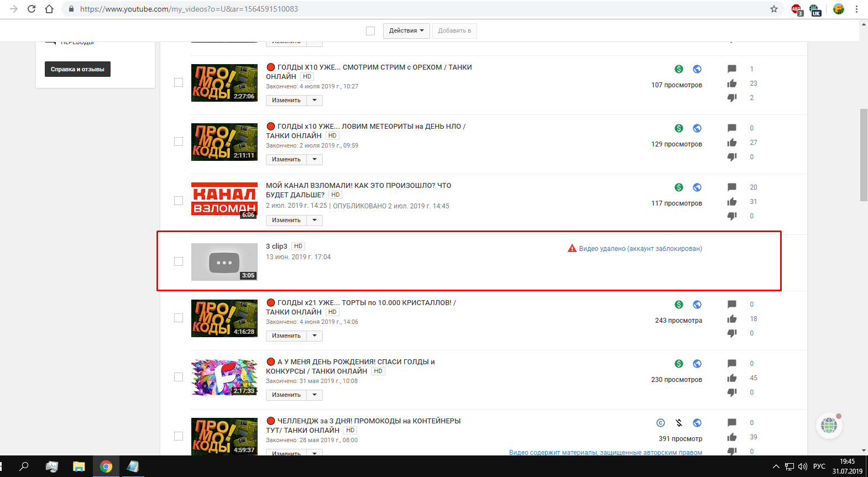Expand Изменить arrow for СТРИМ с ОРЕХОМ video
868x477 pixels.
coord(315,101)
